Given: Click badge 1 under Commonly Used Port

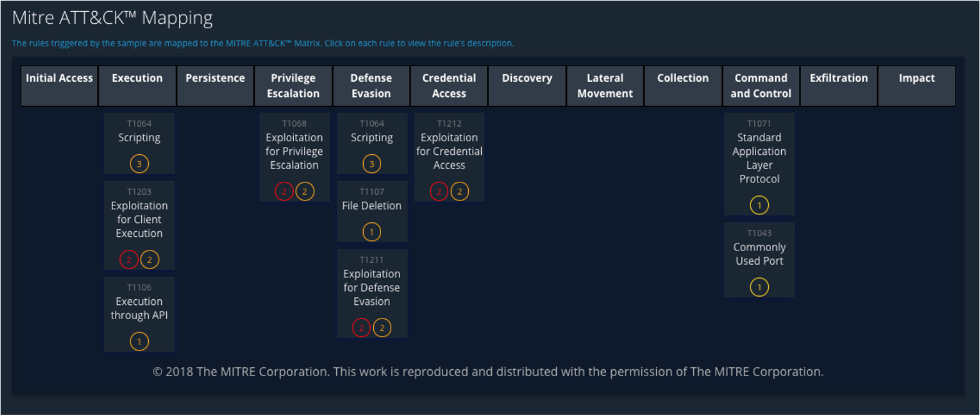Looking at the screenshot, I should [759, 287].
